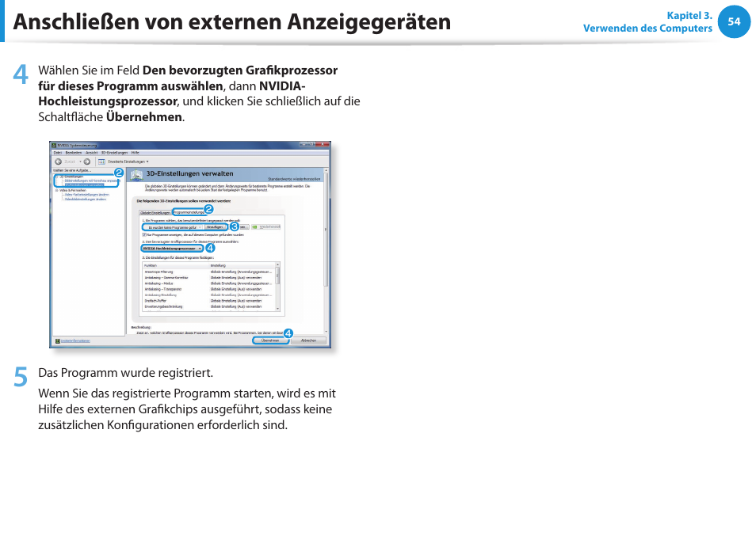Open the Ansicht menu

pos(91,153)
